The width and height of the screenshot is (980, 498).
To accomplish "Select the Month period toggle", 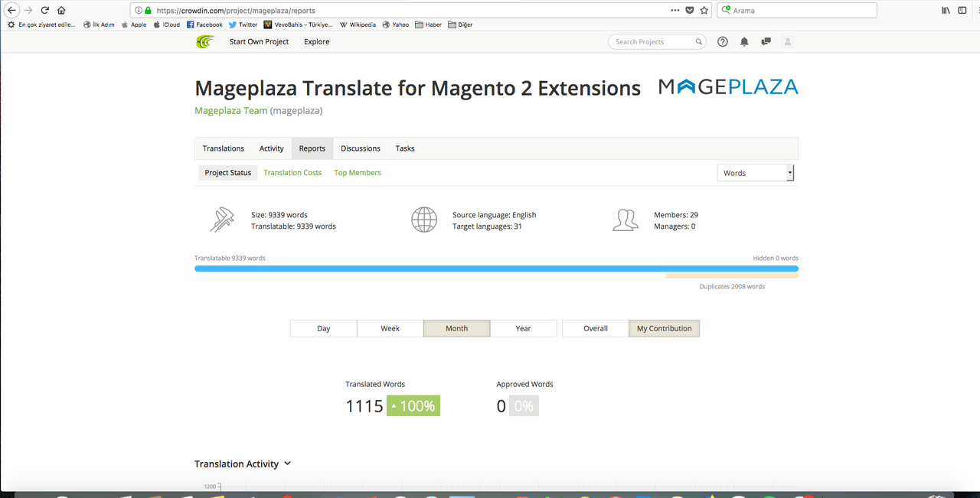I will pos(456,328).
